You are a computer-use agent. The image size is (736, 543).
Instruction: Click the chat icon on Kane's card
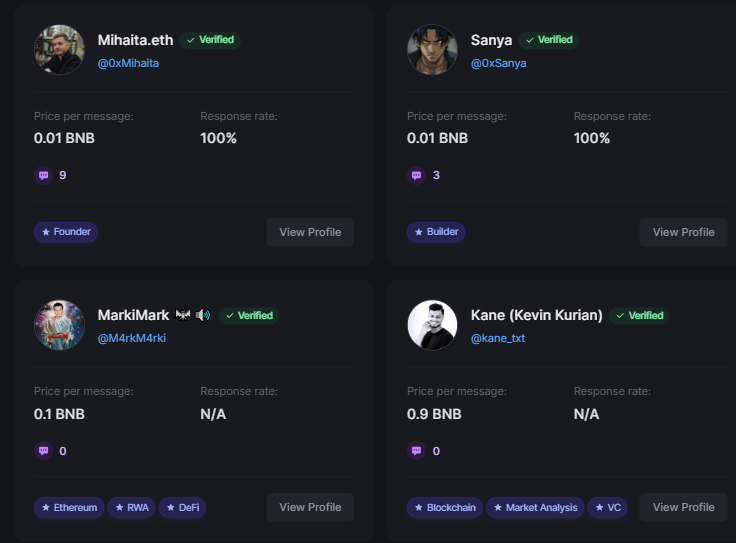416,451
